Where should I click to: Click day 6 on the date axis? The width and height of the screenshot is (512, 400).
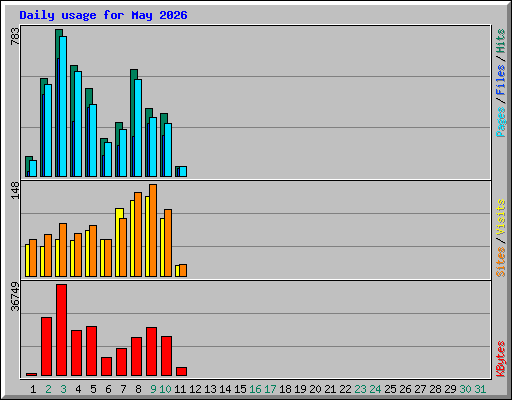pyautogui.click(x=108, y=389)
